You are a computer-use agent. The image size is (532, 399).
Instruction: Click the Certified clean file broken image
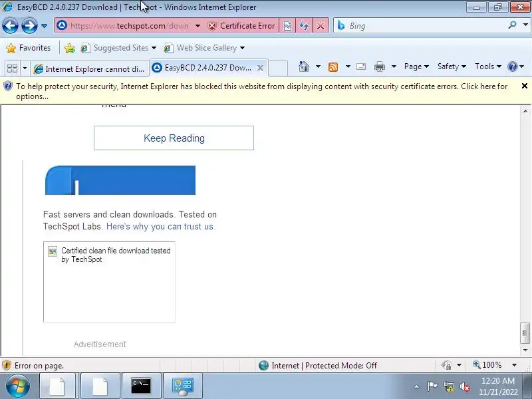(109, 282)
